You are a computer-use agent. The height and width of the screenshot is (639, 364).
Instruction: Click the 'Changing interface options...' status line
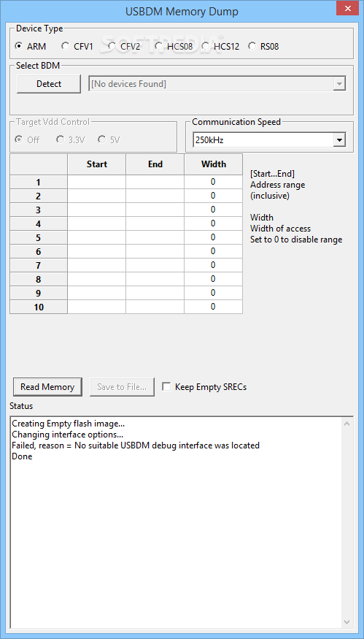pos(68,435)
